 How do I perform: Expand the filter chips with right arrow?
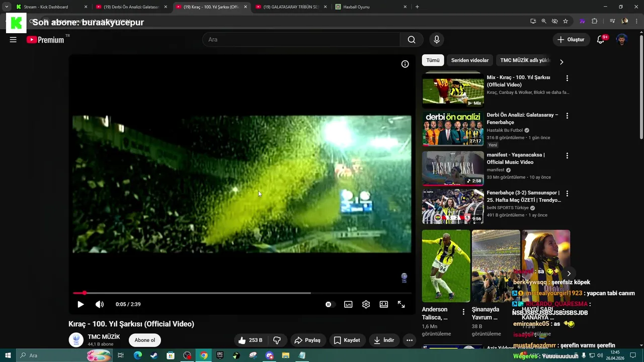(x=561, y=62)
